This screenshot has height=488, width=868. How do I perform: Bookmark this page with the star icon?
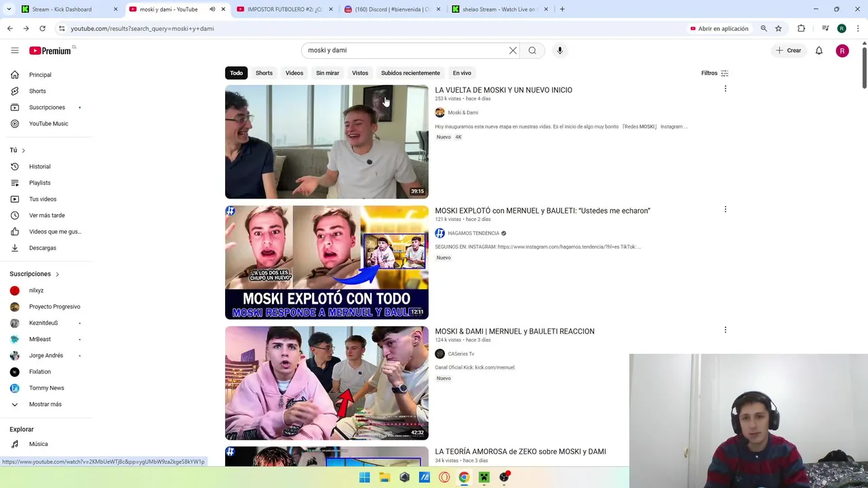tap(778, 28)
